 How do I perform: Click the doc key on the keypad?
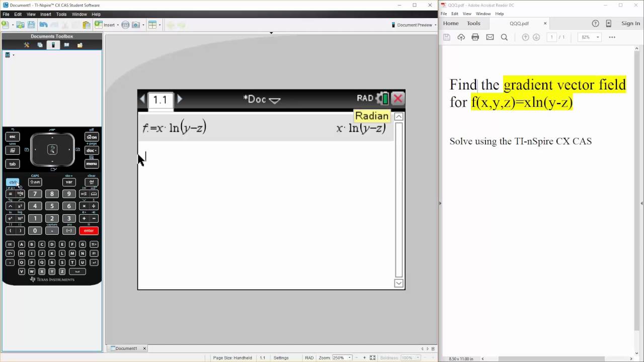(92, 150)
